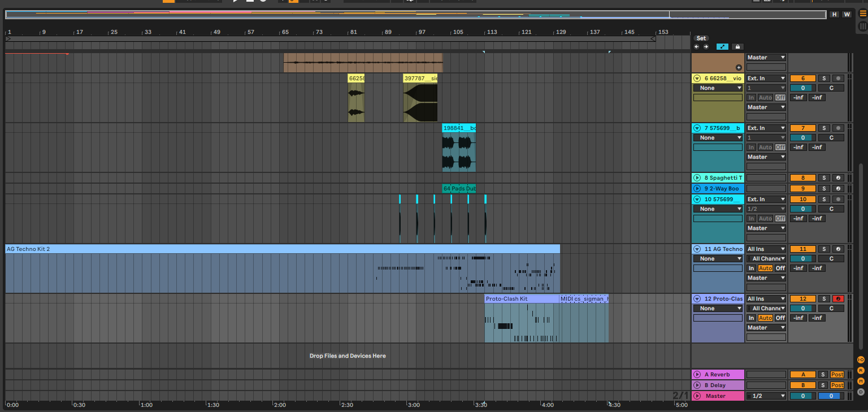Disarm track 12 red record button

pyautogui.click(x=838, y=299)
